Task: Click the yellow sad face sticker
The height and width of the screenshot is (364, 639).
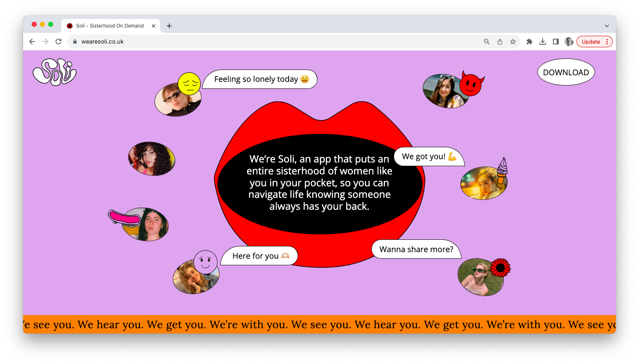Action: coord(189,84)
